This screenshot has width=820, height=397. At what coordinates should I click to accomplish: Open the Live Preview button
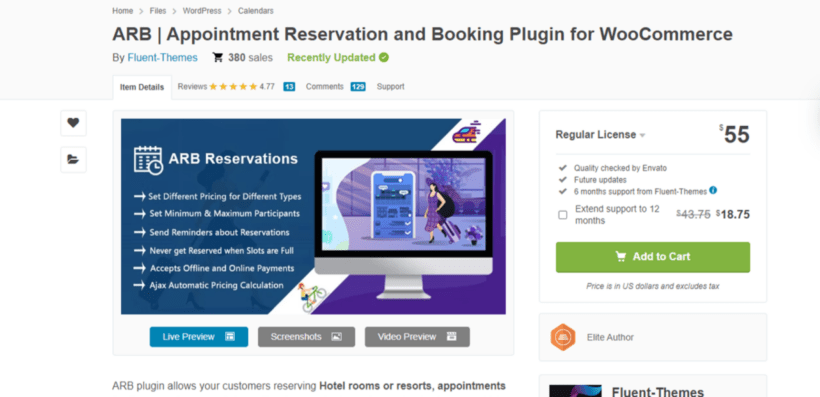point(199,337)
